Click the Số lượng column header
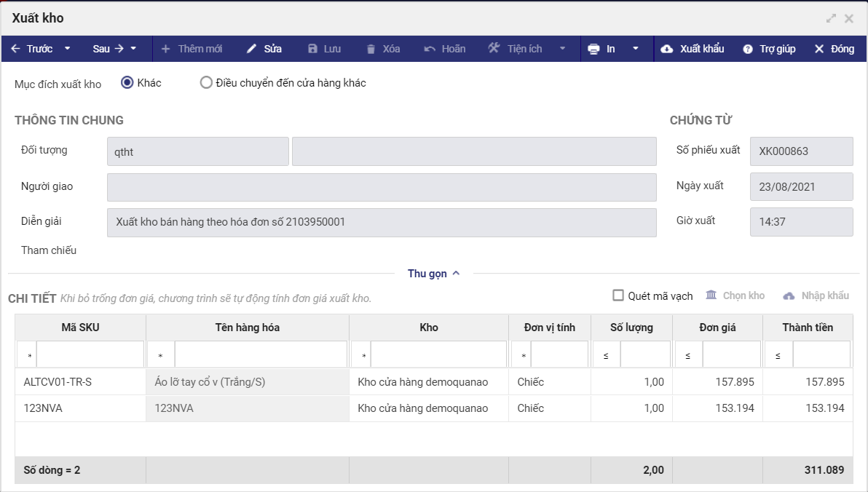 point(631,328)
